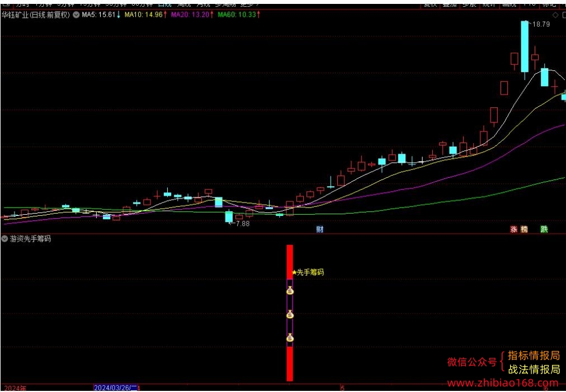The height and width of the screenshot is (392, 566).
Task: Click the top money bag signal icon
Action: coord(290,290)
